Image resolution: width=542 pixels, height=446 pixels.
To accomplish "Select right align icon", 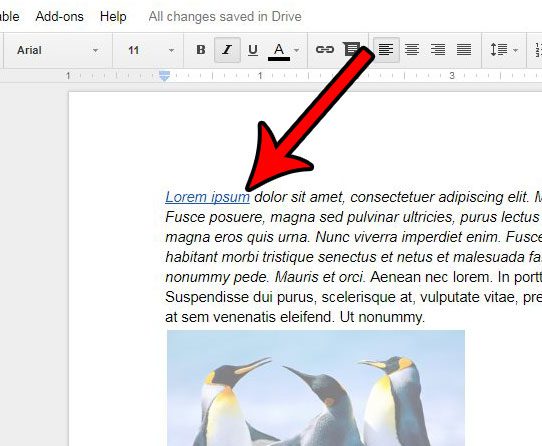I will point(438,50).
